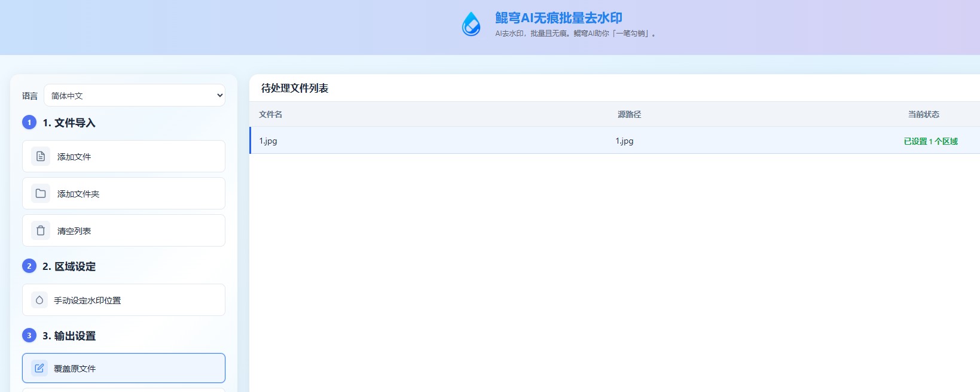This screenshot has width=980, height=392.
Task: Click the 语言 label
Action: (30, 96)
